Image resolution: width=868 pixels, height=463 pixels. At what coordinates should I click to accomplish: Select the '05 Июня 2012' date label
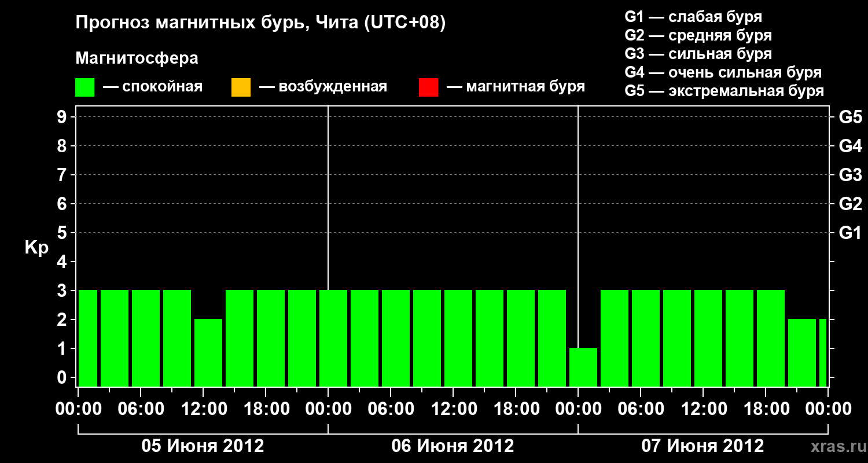203,446
